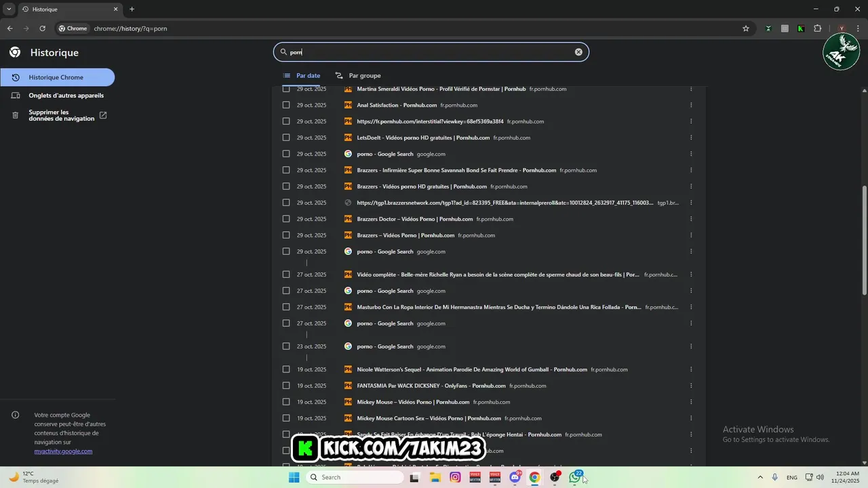This screenshot has height=488, width=868.
Task: Open the three-dot menu of the interstitial URL row
Action: click(691, 121)
